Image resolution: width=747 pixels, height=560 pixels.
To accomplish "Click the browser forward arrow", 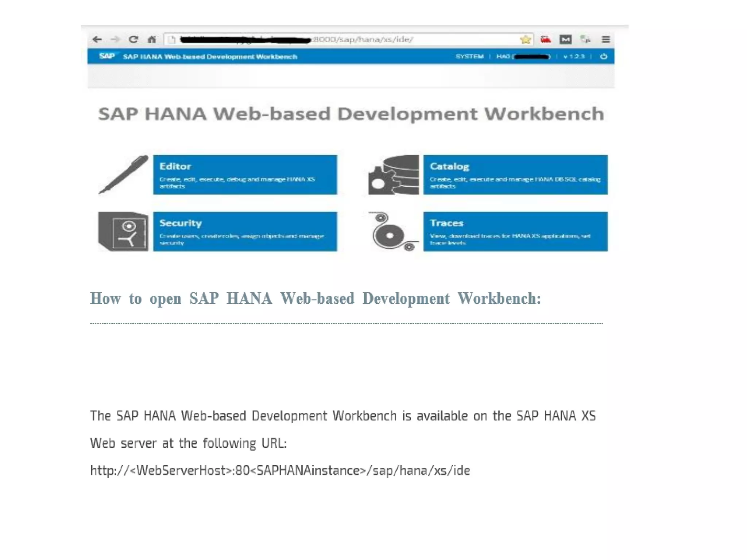I will click(115, 39).
